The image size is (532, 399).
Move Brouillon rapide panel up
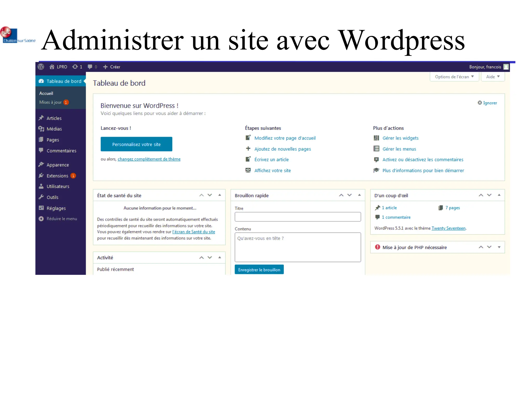coord(341,195)
